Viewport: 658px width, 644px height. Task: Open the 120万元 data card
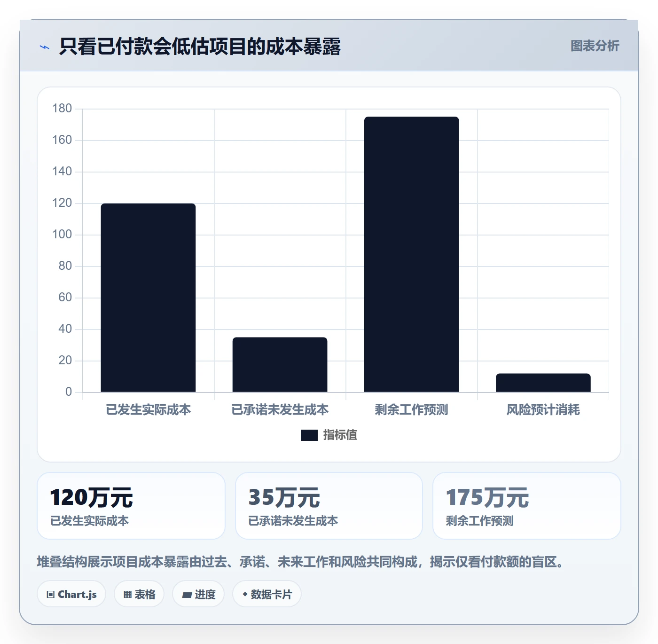click(131, 506)
